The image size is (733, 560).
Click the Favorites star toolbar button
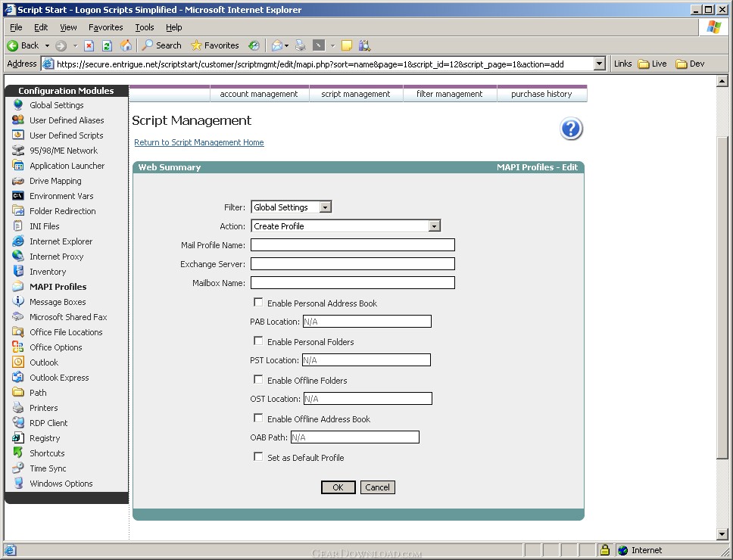215,45
